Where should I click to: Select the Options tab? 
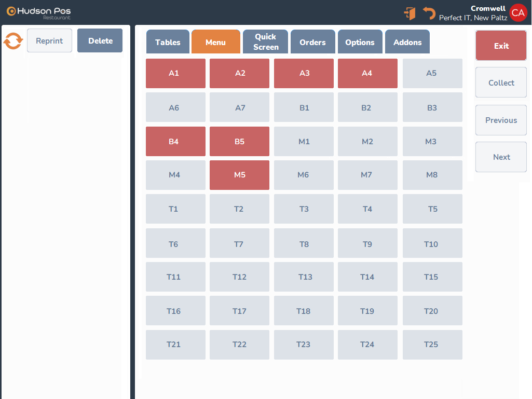360,42
